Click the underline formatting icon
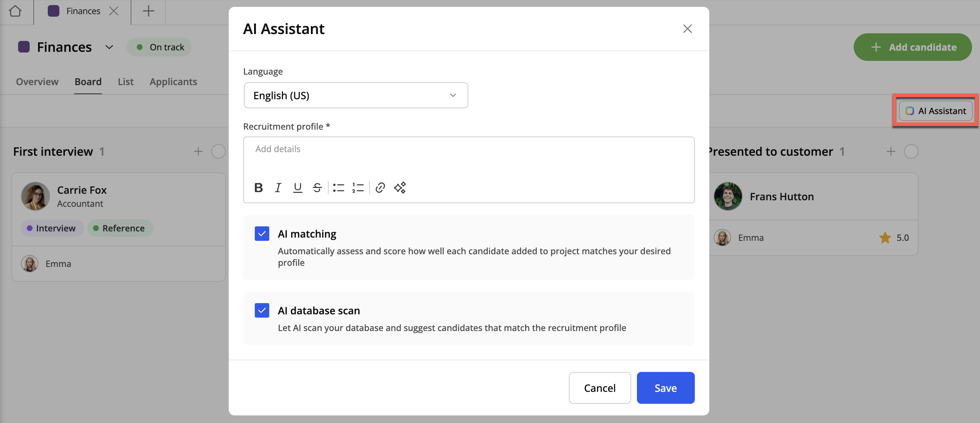 (297, 188)
